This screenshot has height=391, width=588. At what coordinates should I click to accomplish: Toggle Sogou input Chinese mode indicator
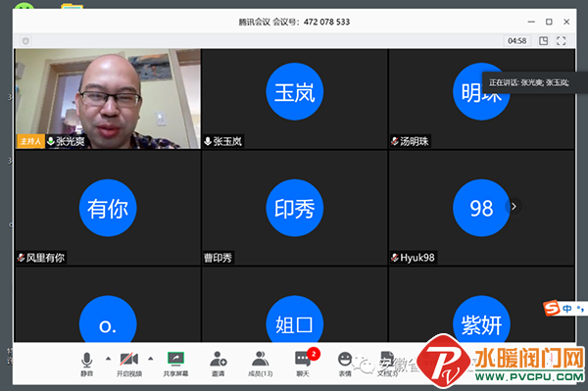click(x=567, y=309)
